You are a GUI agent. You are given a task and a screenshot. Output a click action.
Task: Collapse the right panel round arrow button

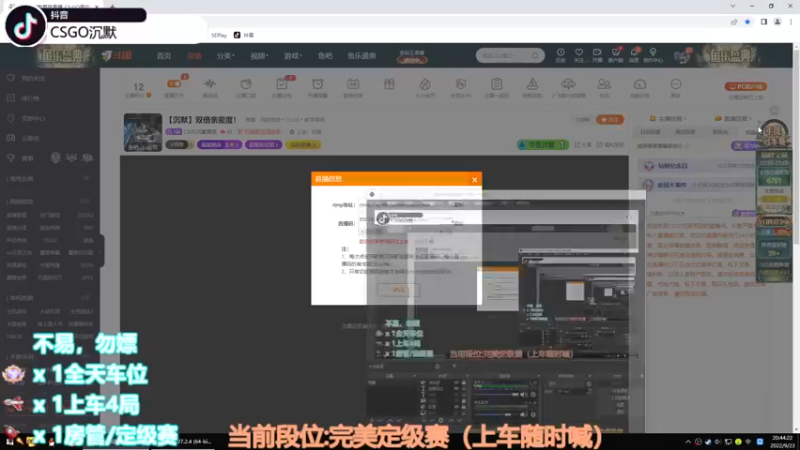tap(774, 110)
